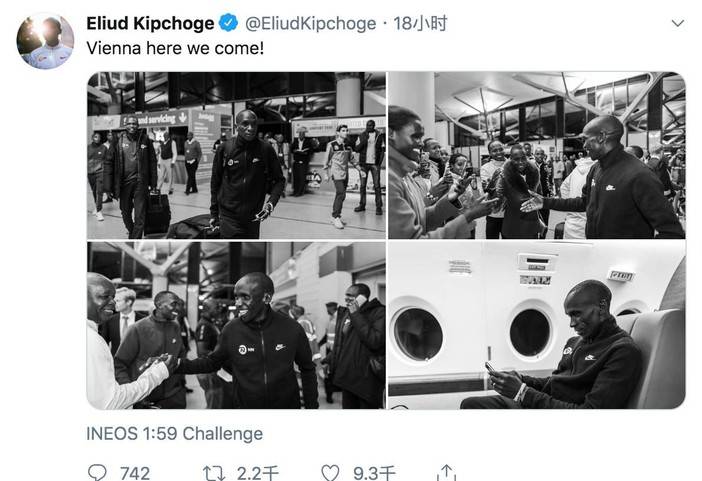Open the @EliudKipchoge handle link
This screenshot has height=481, width=702.
click(x=311, y=23)
